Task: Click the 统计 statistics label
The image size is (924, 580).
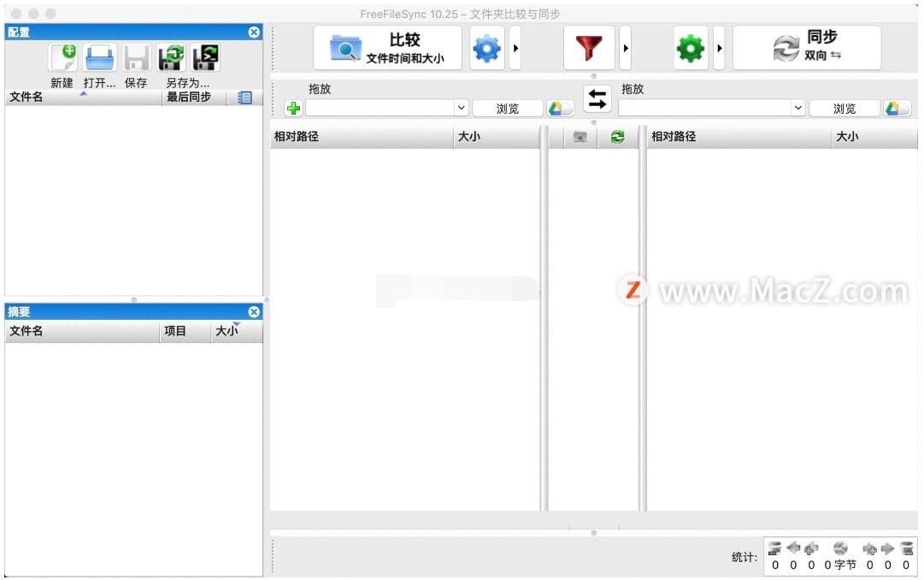Action: pos(744,558)
